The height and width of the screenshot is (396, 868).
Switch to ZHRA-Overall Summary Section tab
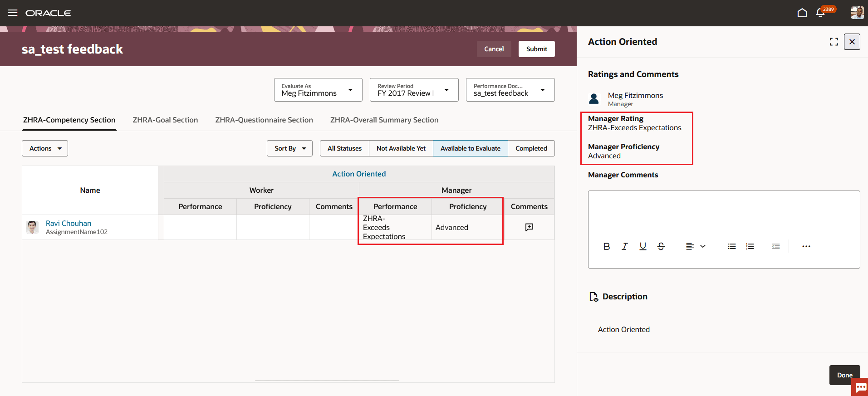pos(384,120)
